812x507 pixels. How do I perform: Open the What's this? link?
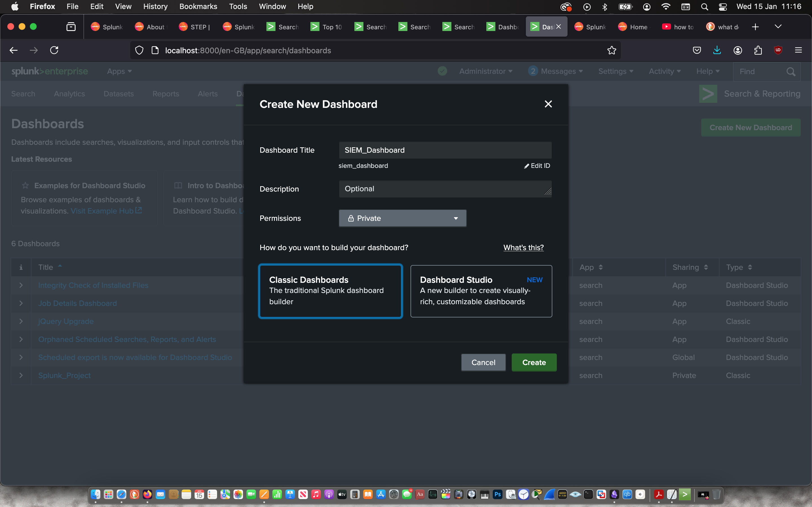coord(523,248)
